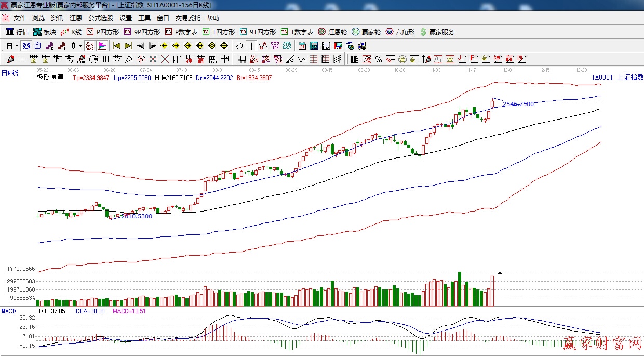Image resolution: width=644 pixels, height=356 pixels.
Task: Click the floppy disk save icon
Action: (338, 46)
